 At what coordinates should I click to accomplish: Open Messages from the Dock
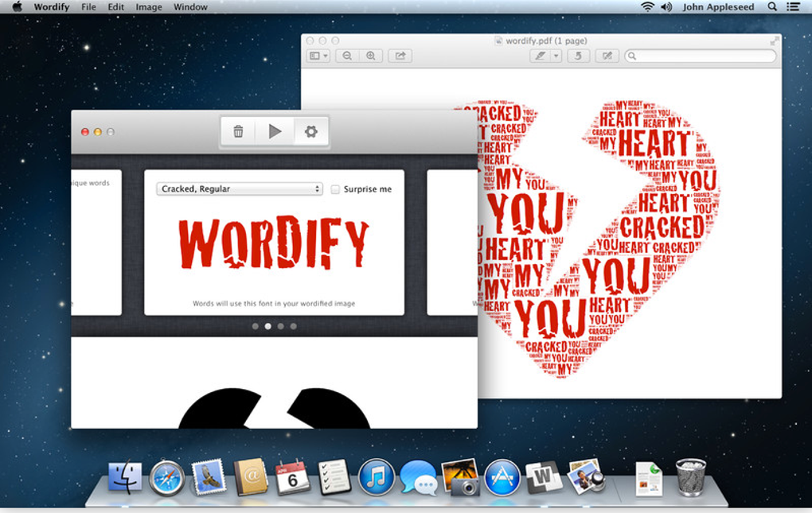coord(419,478)
